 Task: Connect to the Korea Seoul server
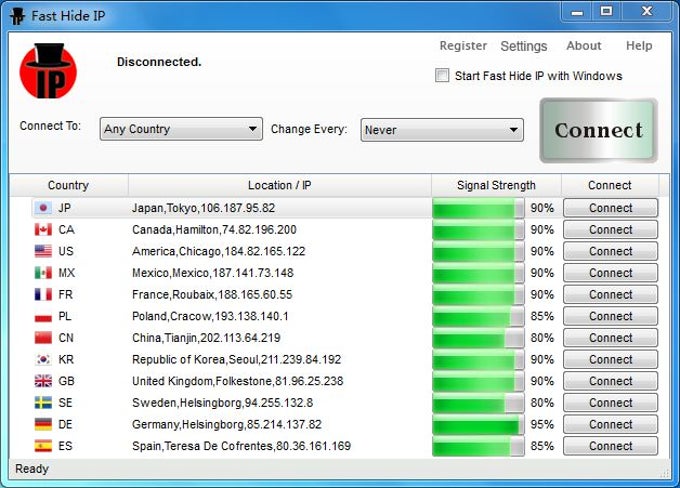point(610,360)
